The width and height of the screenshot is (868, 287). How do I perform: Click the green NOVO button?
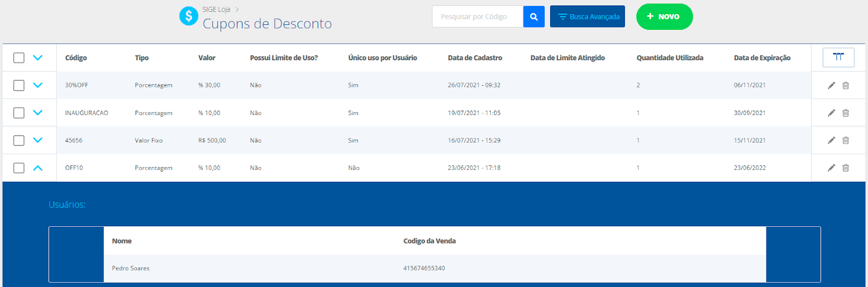point(665,17)
